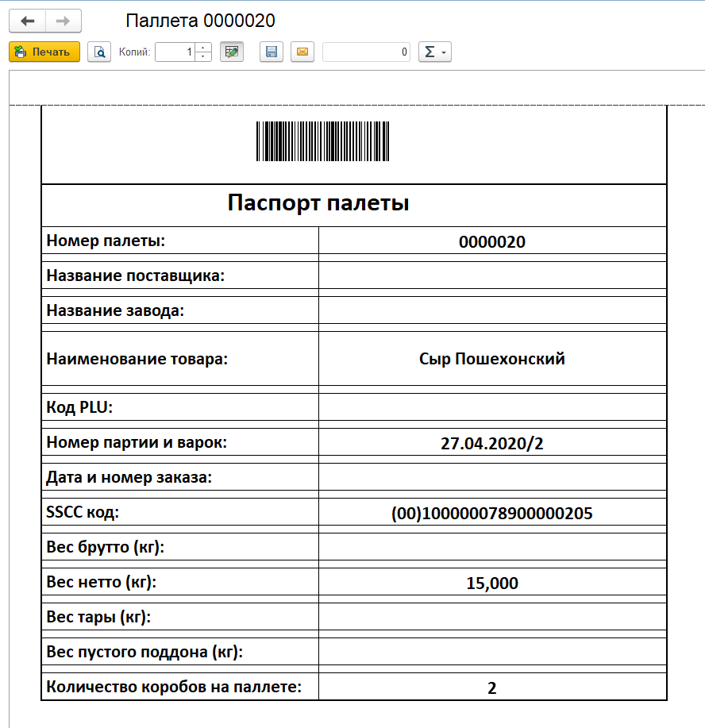The height and width of the screenshot is (728, 705).
Task: Decrease copies count with down arrow
Action: 203,56
